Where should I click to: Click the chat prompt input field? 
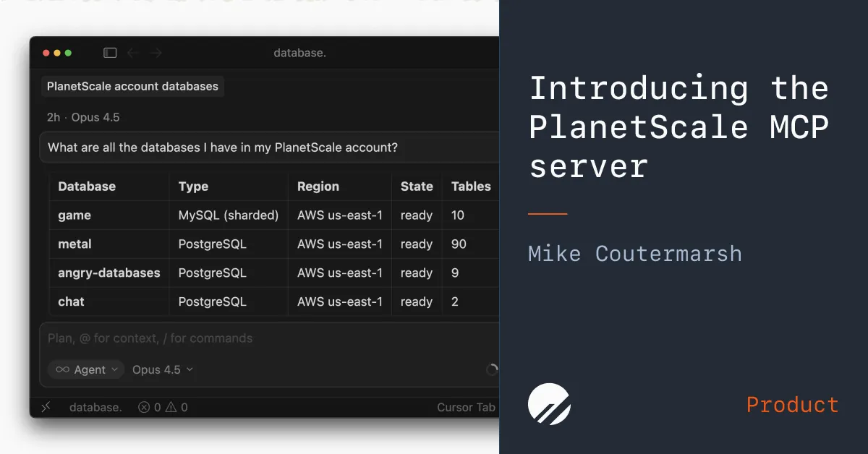269,338
